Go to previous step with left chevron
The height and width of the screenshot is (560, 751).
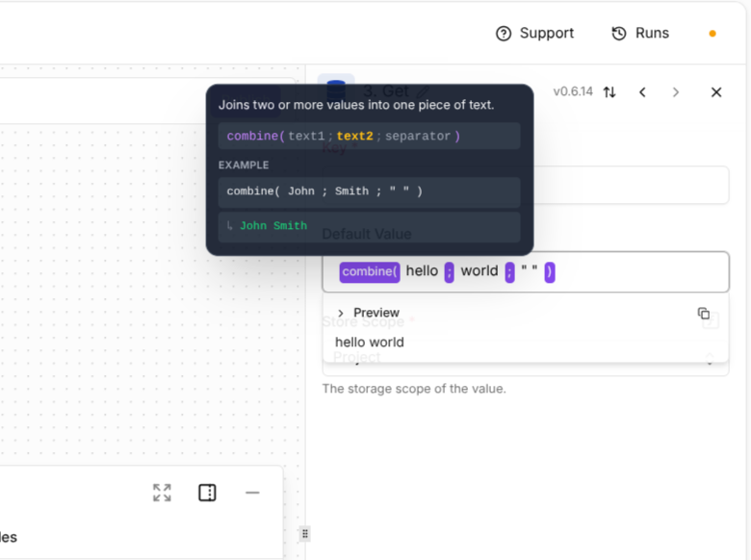pos(643,92)
